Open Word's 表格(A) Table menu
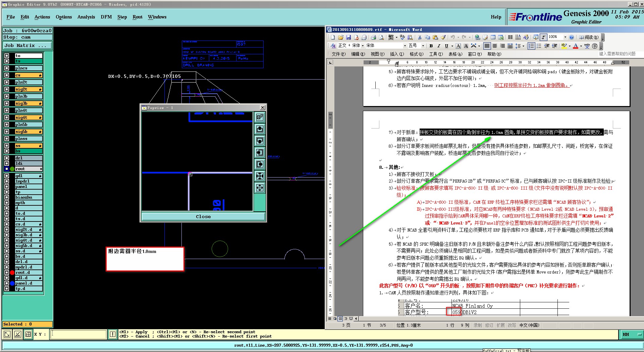Viewport: 644px width, 352px height. pyautogui.click(x=455, y=54)
